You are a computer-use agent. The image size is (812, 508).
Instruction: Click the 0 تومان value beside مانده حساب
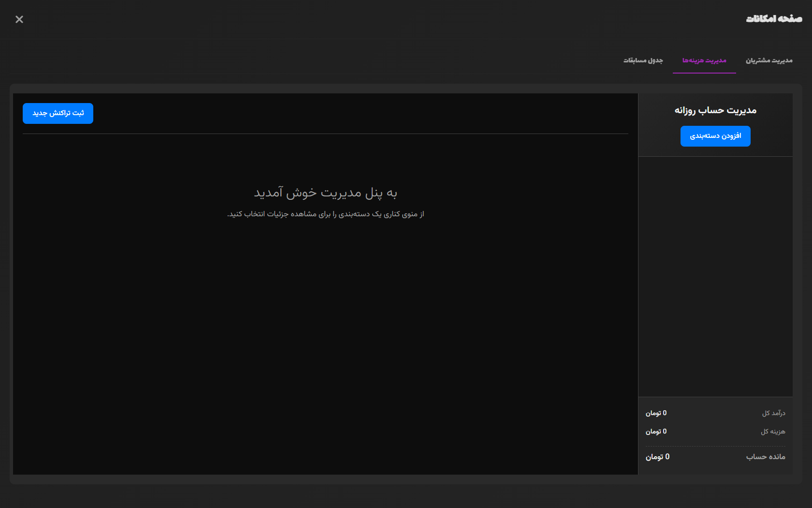[x=657, y=457]
